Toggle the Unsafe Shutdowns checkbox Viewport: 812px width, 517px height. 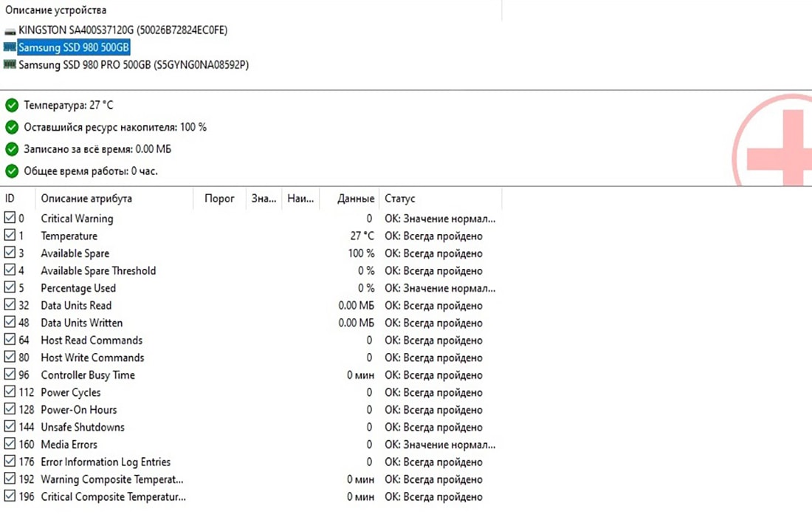point(10,426)
